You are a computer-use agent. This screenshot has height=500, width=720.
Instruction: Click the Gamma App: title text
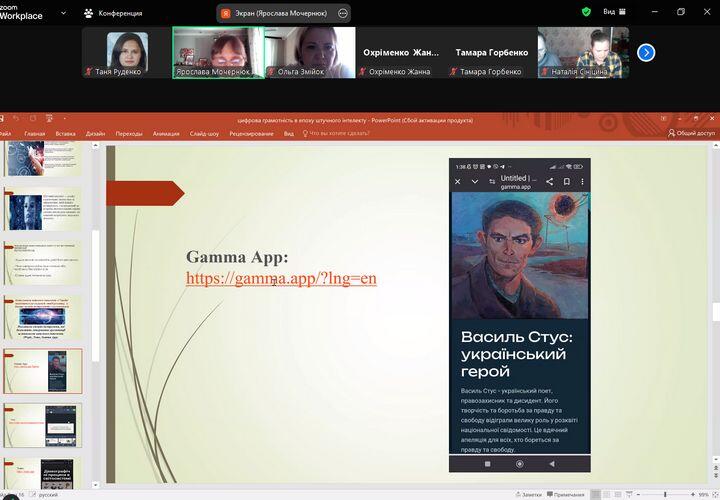tap(237, 257)
